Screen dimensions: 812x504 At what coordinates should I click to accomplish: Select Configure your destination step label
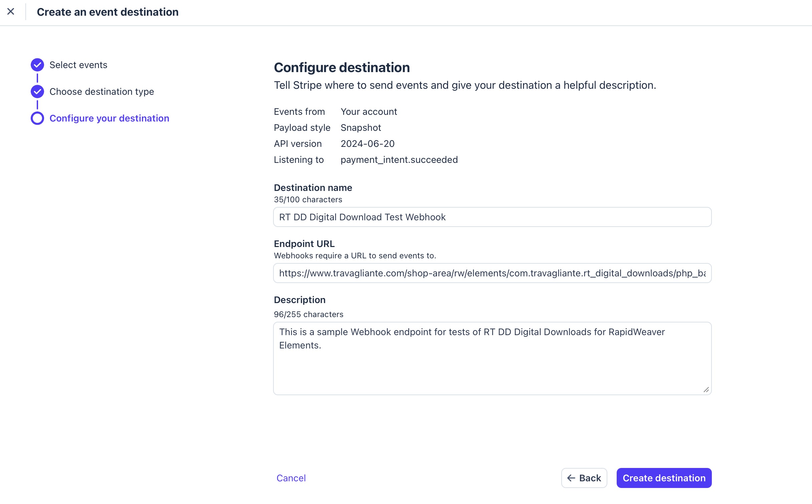110,118
